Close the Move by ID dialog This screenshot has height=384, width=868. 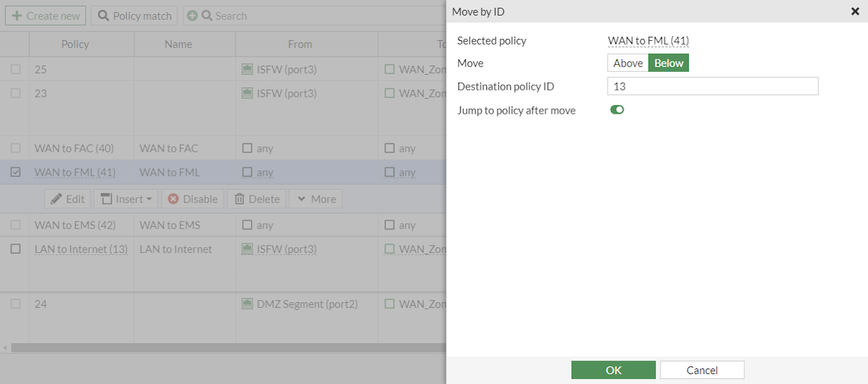[x=855, y=11]
